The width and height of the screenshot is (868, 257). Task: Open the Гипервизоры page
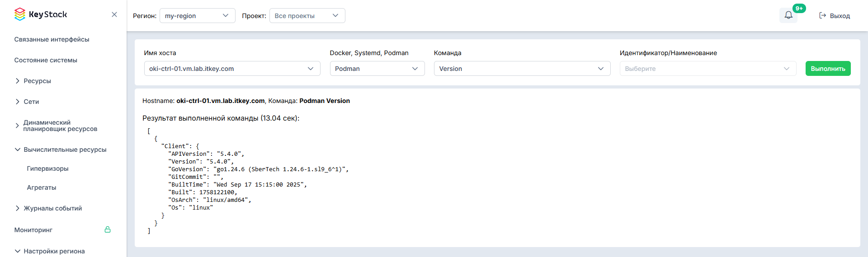click(47, 168)
